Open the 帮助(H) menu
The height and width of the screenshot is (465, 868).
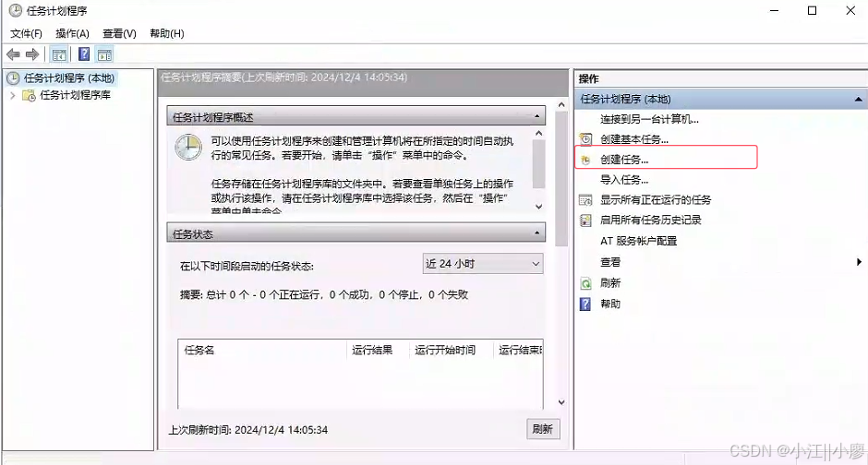click(x=167, y=34)
